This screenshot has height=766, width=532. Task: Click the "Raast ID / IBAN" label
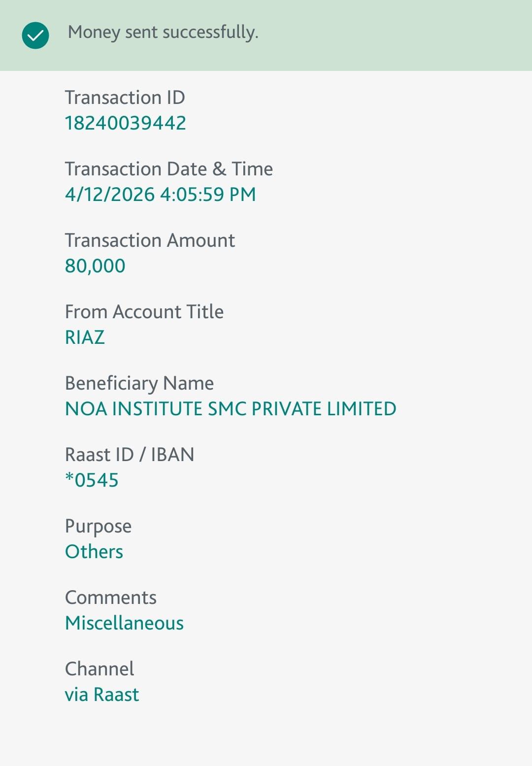(x=130, y=455)
